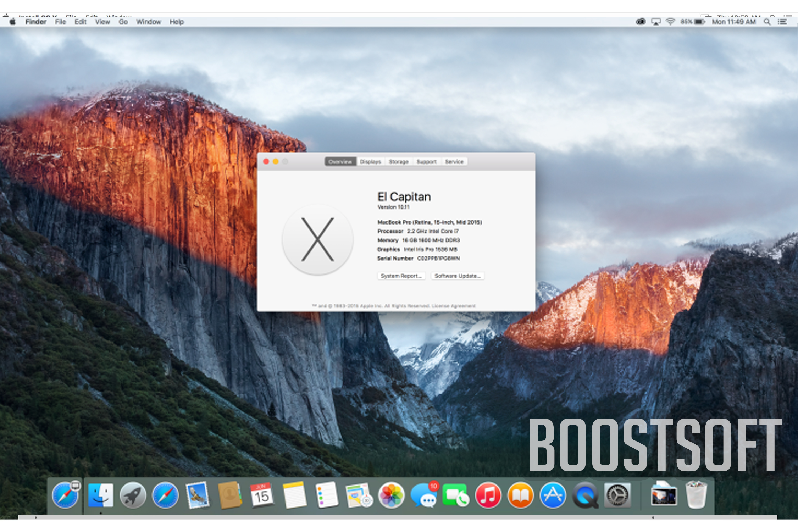
Task: Click the Processor 2.2 GHz line
Action: [418, 231]
